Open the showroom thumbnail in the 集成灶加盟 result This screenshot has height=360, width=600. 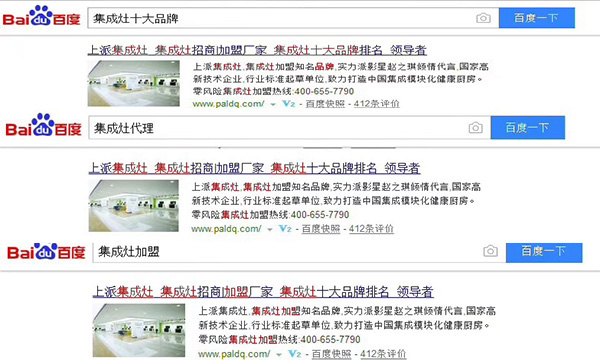pyautogui.click(x=139, y=330)
